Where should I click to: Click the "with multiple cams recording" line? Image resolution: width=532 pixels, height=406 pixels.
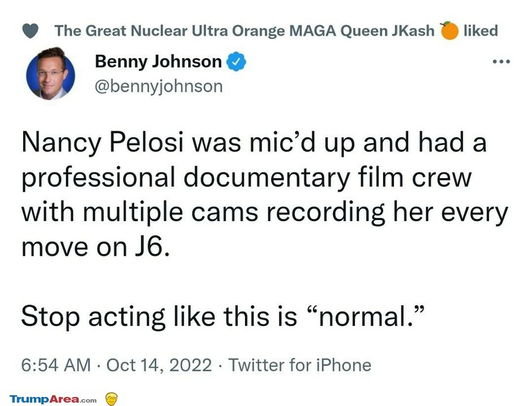(x=201, y=213)
